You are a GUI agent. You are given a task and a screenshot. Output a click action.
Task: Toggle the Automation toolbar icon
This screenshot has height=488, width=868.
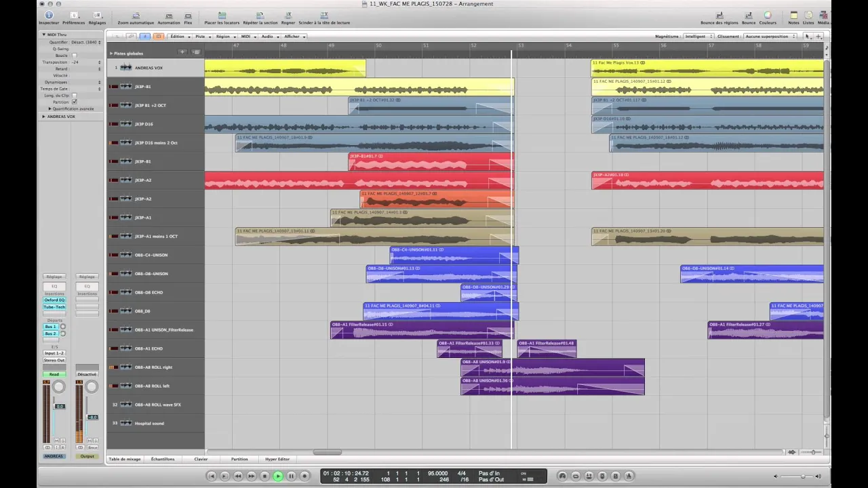click(x=168, y=15)
